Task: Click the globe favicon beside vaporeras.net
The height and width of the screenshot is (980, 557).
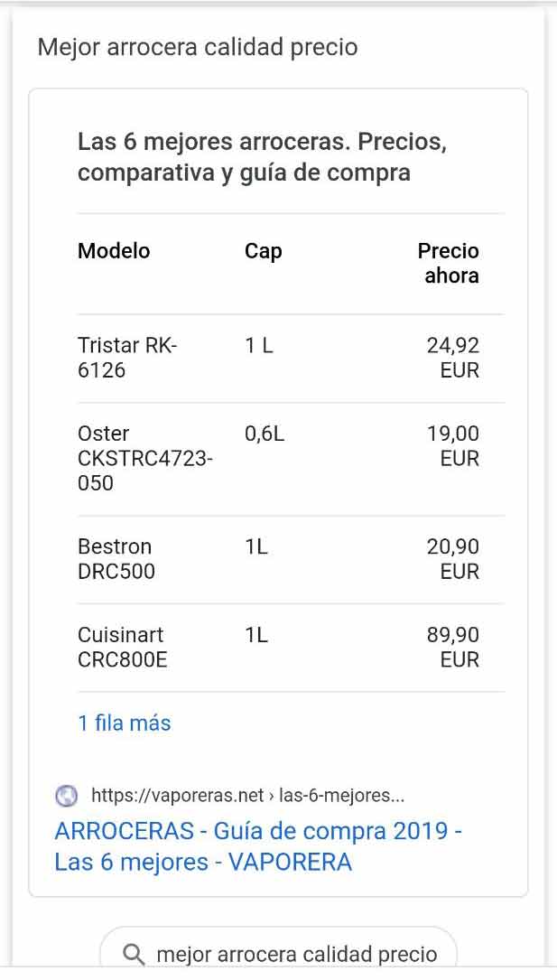Action: [x=67, y=796]
